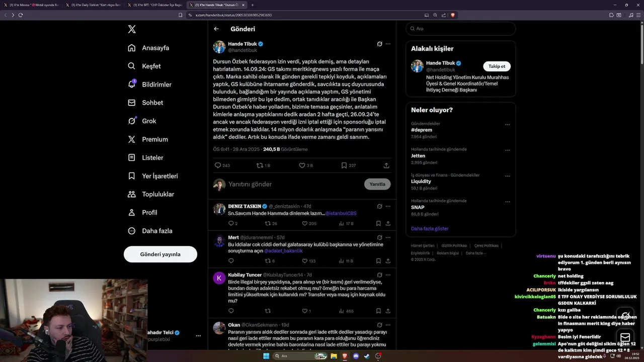Like DENIZ TASKIN's comment with 205 likes
Viewport: 644px width, 362px height.
(x=309, y=223)
